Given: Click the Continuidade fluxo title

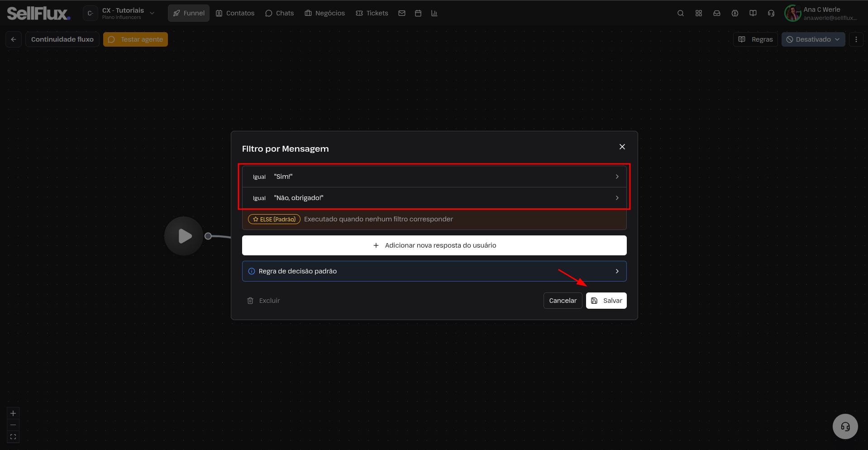Looking at the screenshot, I should (62, 39).
